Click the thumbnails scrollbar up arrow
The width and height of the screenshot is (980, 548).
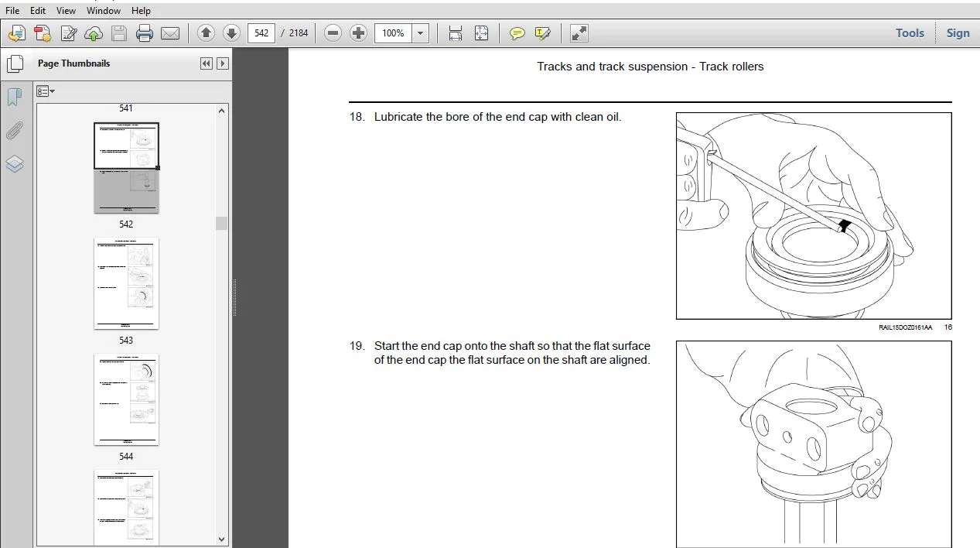[x=222, y=111]
